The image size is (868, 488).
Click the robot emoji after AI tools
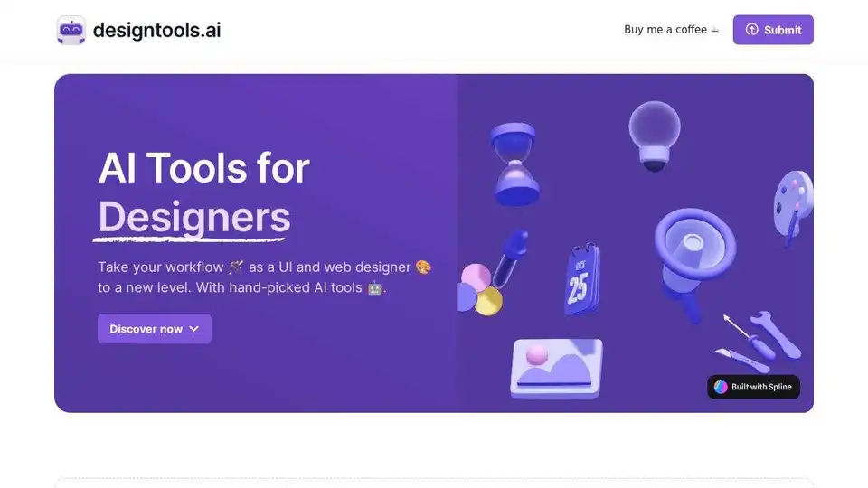click(x=374, y=287)
